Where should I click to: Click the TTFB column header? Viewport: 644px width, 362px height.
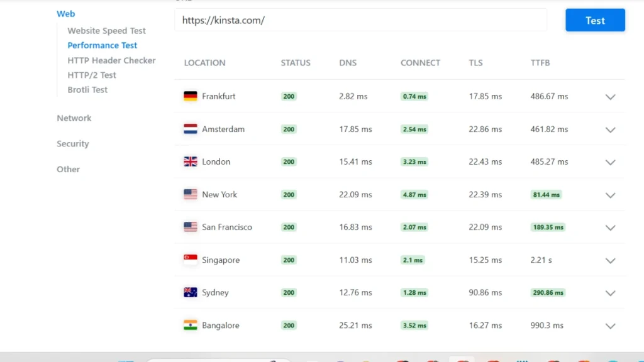pyautogui.click(x=540, y=63)
